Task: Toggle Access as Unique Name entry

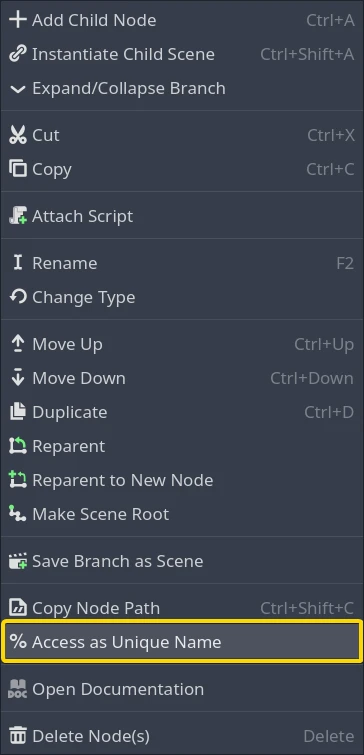Action: coord(181,642)
